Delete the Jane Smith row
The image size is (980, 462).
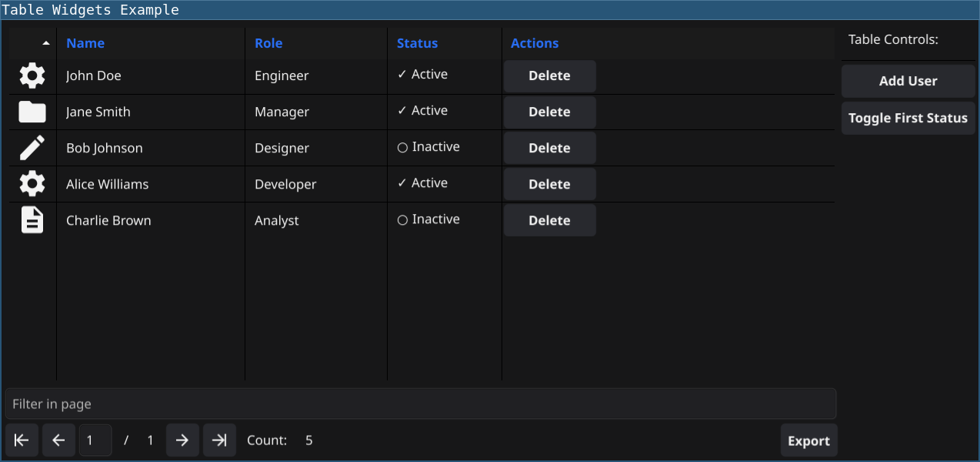pyautogui.click(x=549, y=112)
